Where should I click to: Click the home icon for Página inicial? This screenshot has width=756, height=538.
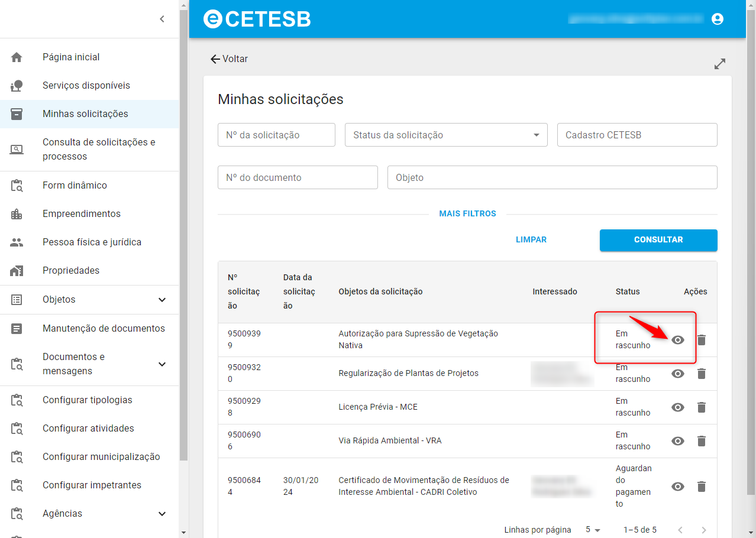[17, 57]
